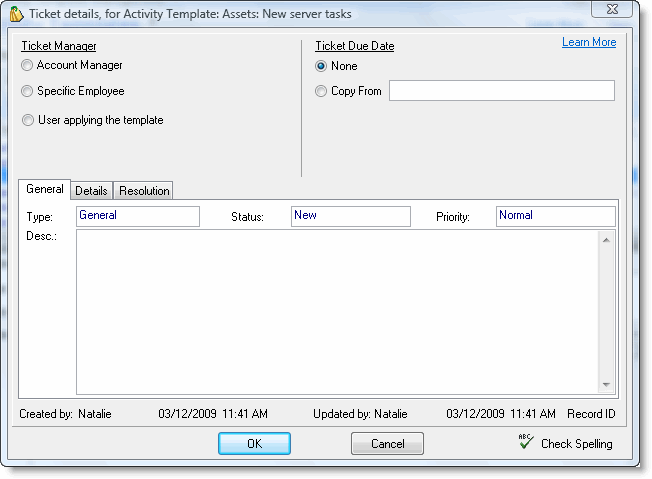Select the Specific Employee option
The image size is (652, 479).
pyautogui.click(x=27, y=91)
